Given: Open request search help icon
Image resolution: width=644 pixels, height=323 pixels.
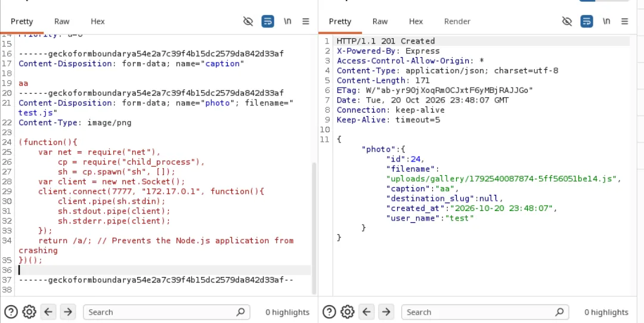Looking at the screenshot, I should (11, 312).
